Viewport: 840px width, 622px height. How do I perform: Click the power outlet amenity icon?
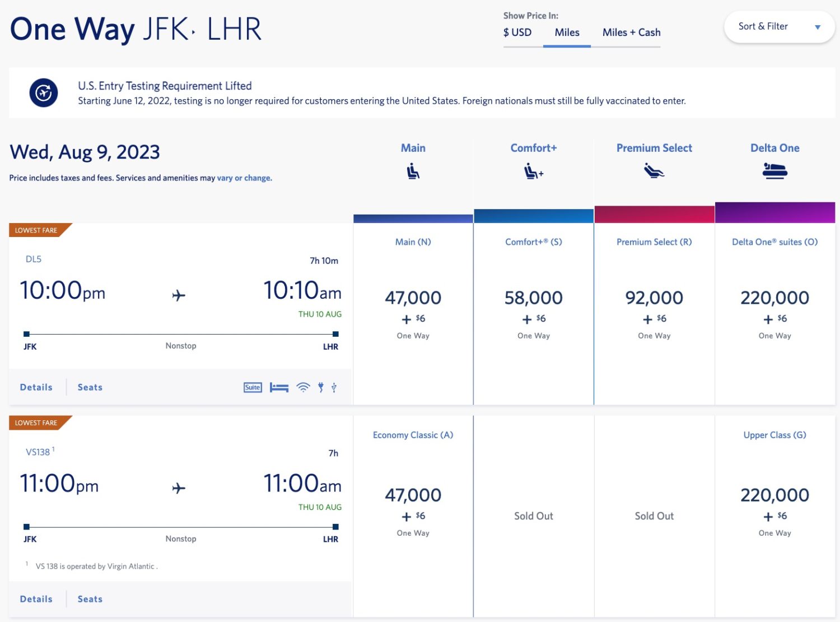(x=320, y=387)
